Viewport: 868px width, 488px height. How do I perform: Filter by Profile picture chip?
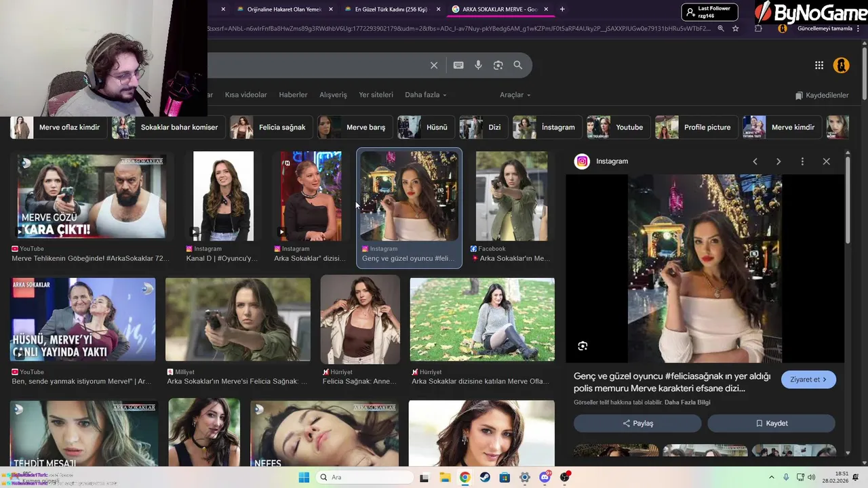click(695, 127)
